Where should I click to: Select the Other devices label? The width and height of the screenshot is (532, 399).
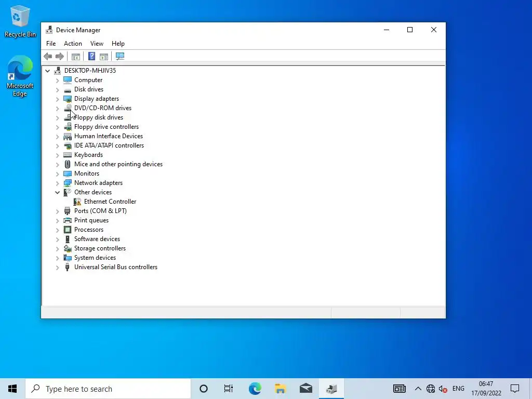click(93, 192)
